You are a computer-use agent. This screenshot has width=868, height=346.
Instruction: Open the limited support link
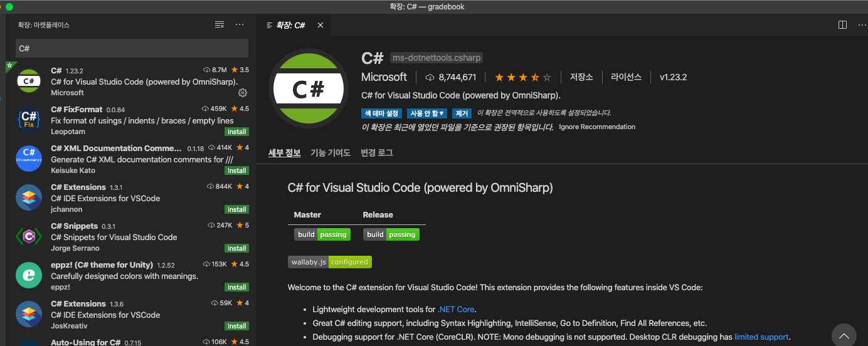tap(761, 337)
